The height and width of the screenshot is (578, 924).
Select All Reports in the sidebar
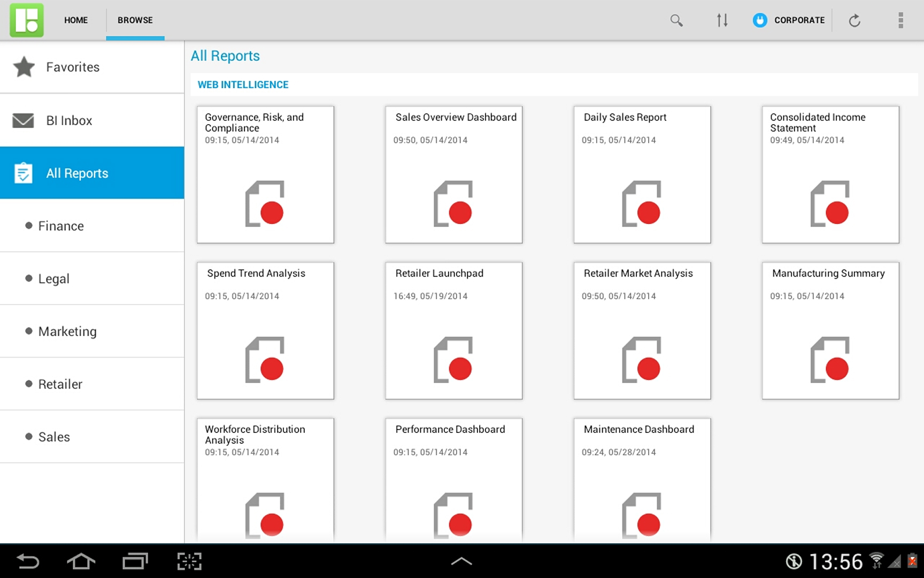pos(92,173)
